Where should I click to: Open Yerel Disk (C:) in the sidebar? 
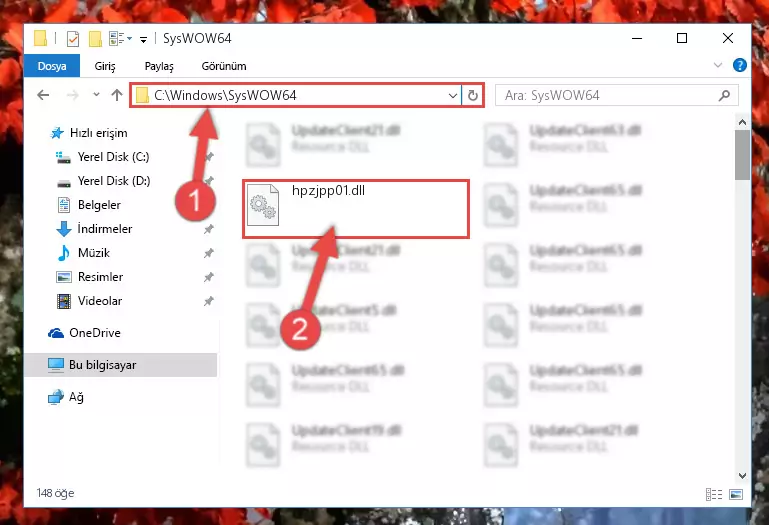[103, 157]
